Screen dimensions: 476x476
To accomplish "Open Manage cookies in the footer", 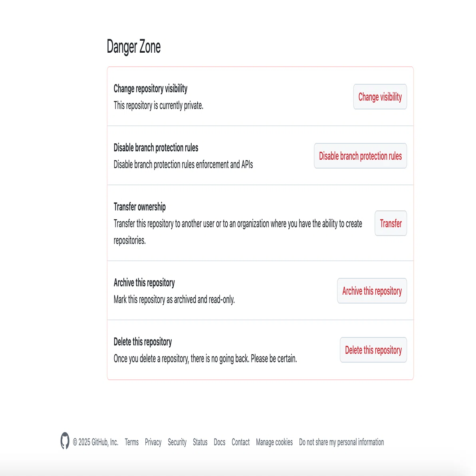I will pos(274,442).
